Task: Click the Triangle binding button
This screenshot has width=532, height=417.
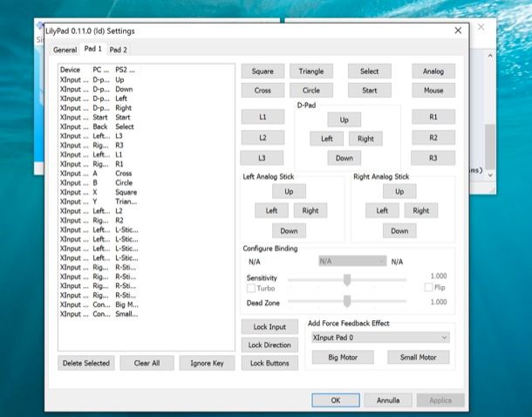Action: [311, 72]
